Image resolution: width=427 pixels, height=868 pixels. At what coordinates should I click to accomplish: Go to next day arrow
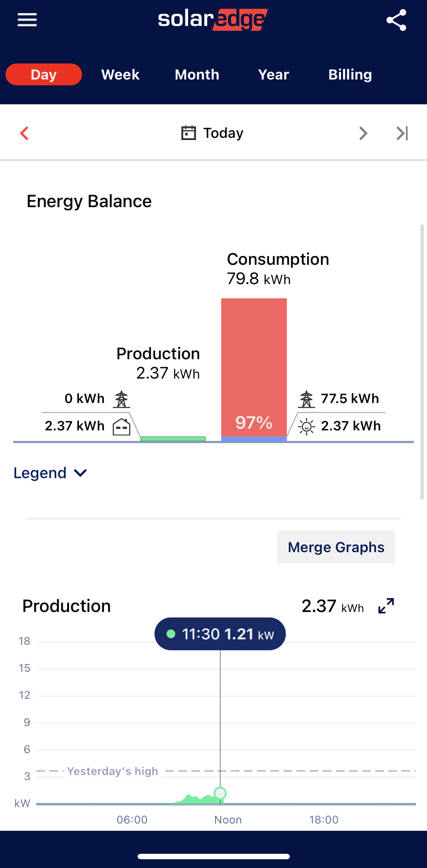pyautogui.click(x=363, y=133)
